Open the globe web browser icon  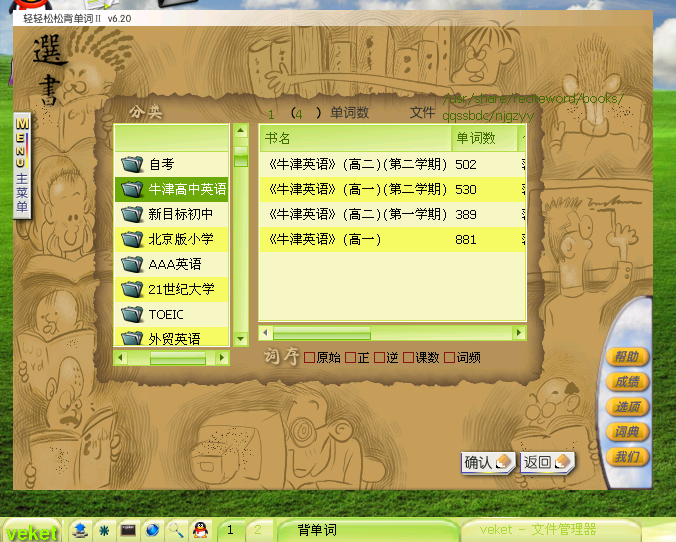152,530
